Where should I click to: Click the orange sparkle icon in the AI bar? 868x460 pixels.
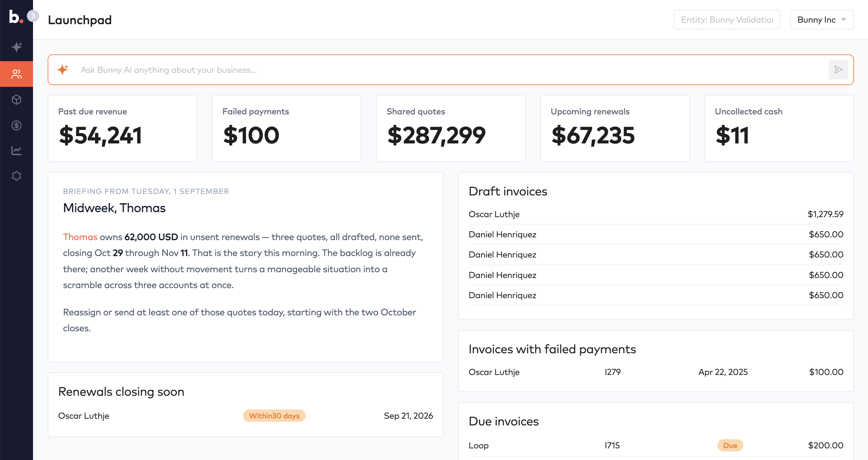coord(63,69)
